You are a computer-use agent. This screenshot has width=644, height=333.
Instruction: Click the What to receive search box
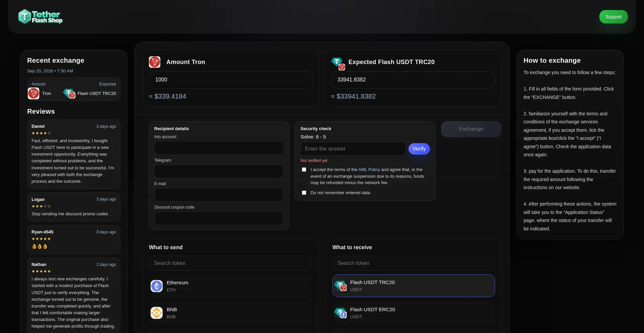click(x=414, y=263)
